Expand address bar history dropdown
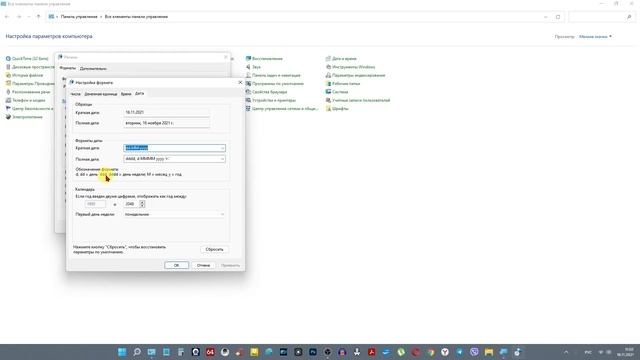The image size is (640, 360). [x=546, y=17]
